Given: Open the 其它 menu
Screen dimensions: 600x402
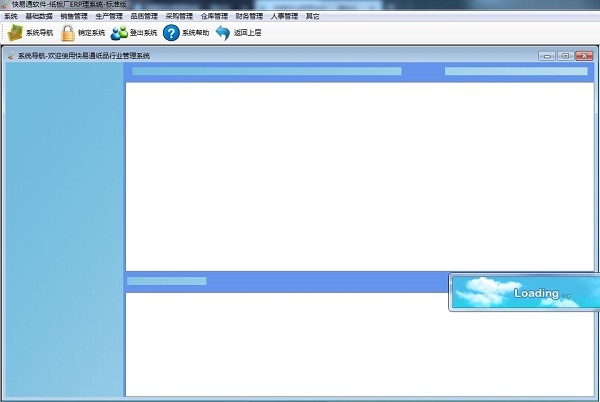Looking at the screenshot, I should click(x=313, y=16).
